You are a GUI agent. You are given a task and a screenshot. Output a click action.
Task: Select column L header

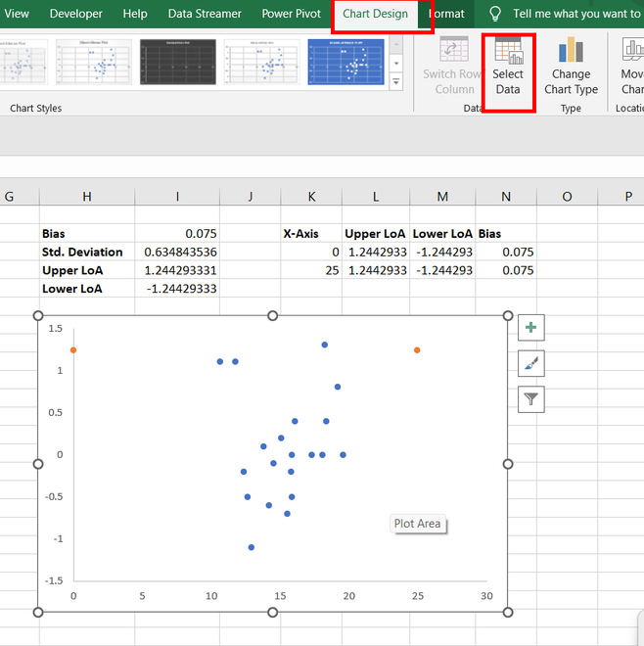pos(375,197)
